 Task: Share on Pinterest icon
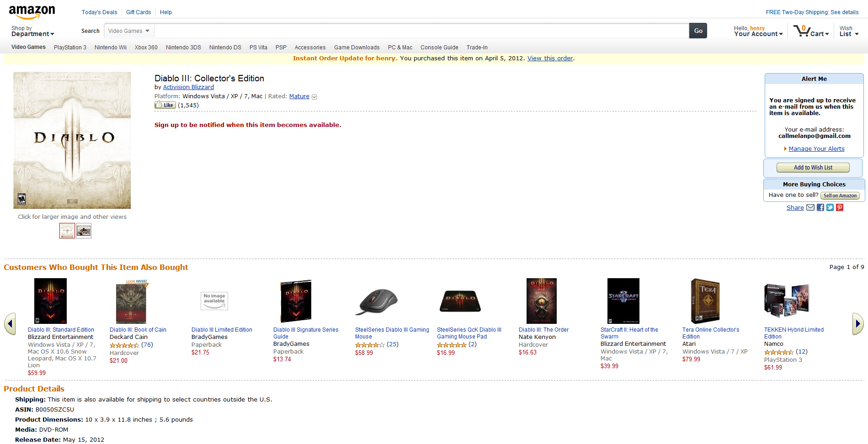click(x=840, y=207)
